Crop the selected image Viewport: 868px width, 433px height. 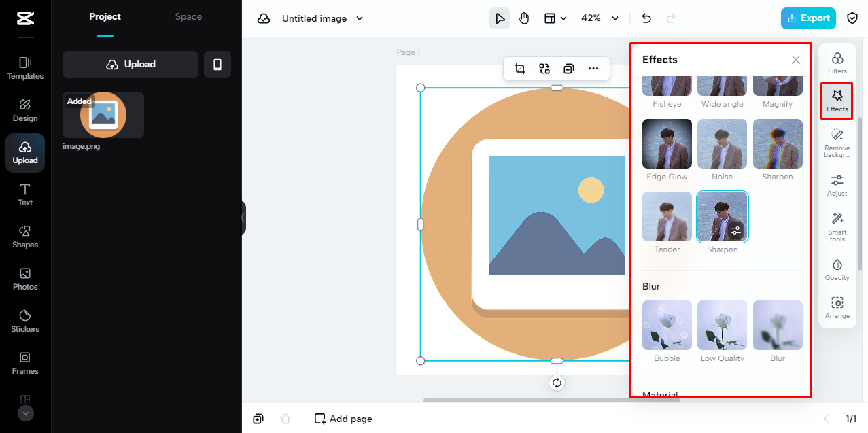point(520,69)
